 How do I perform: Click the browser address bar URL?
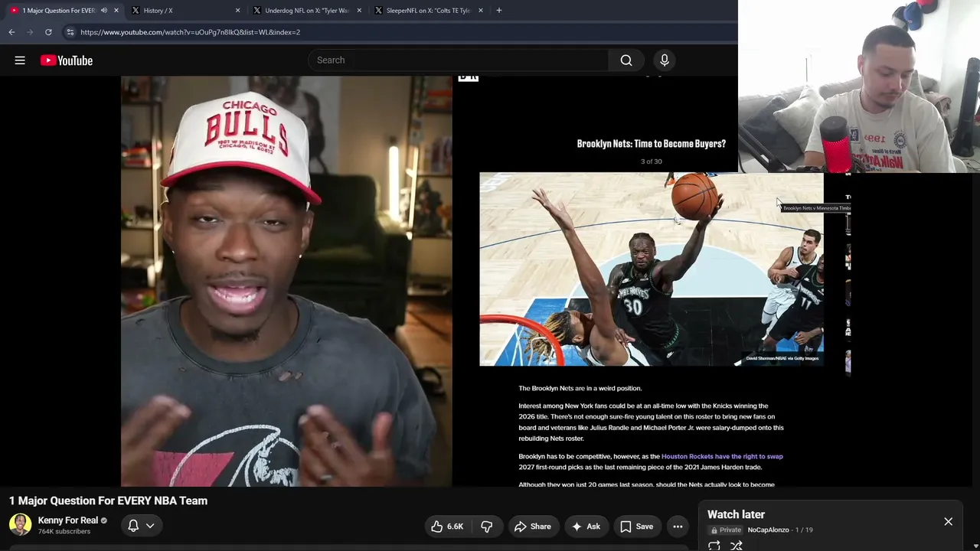pos(190,32)
